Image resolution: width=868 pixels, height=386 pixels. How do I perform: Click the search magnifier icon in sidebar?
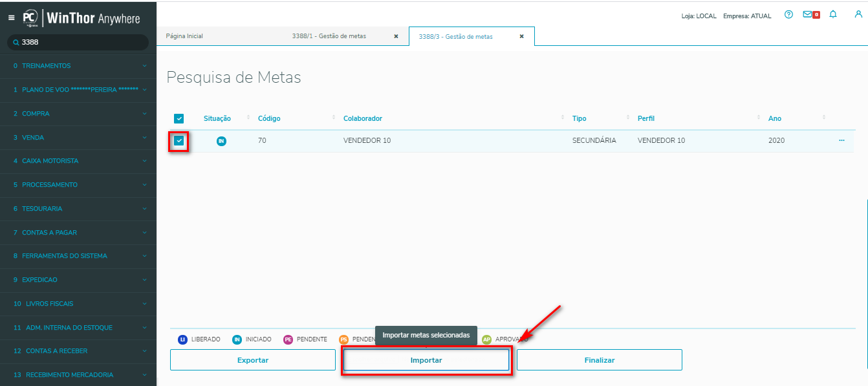click(x=16, y=42)
